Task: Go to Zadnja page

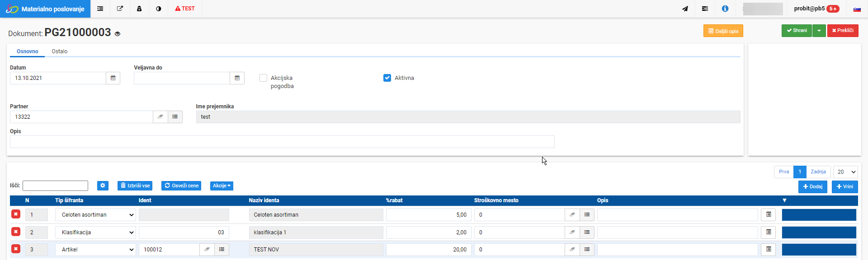Action: (x=818, y=172)
